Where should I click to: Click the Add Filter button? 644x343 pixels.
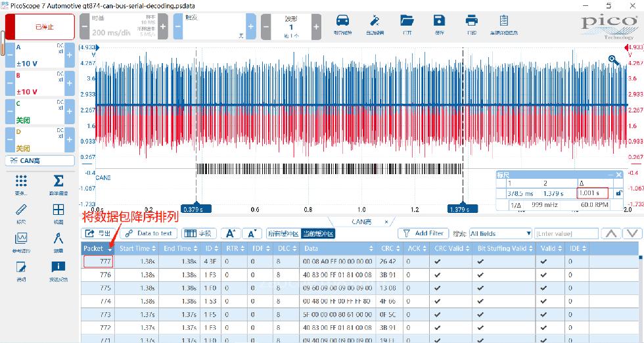423,233
